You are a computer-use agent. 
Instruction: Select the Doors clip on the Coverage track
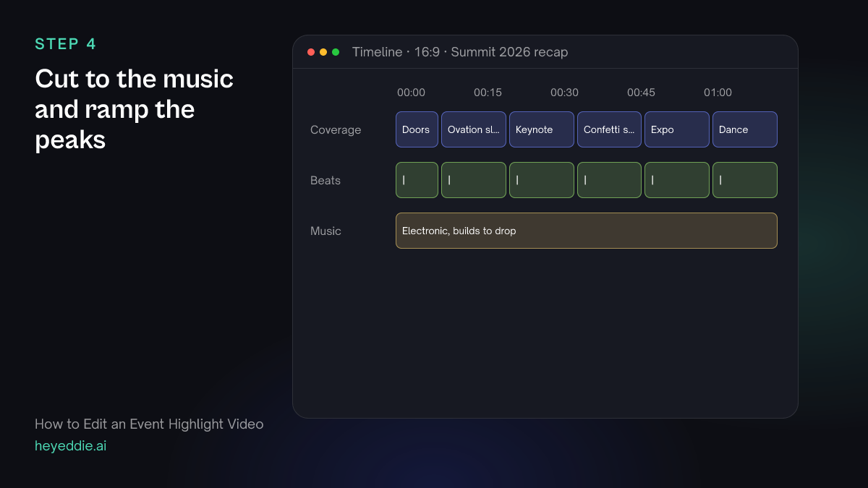click(x=417, y=129)
